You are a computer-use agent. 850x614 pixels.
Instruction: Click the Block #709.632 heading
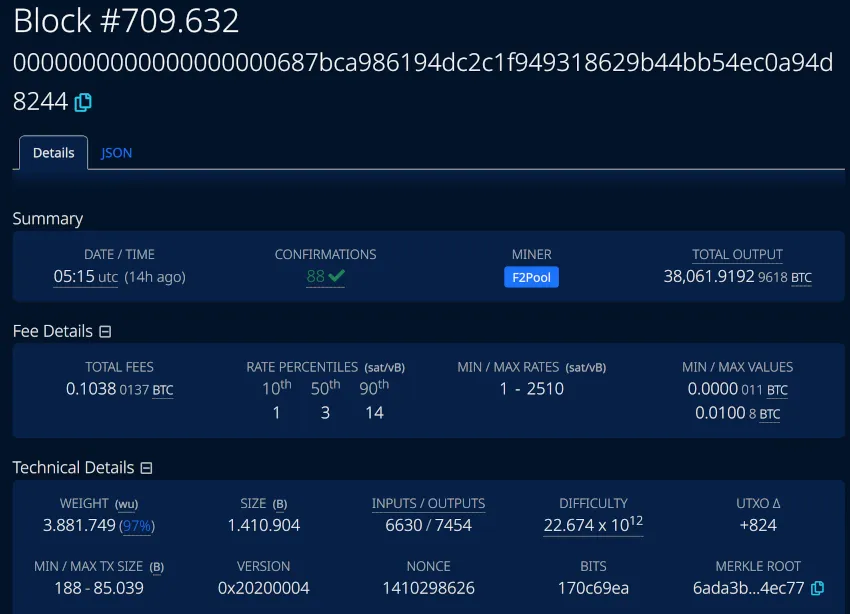point(126,21)
